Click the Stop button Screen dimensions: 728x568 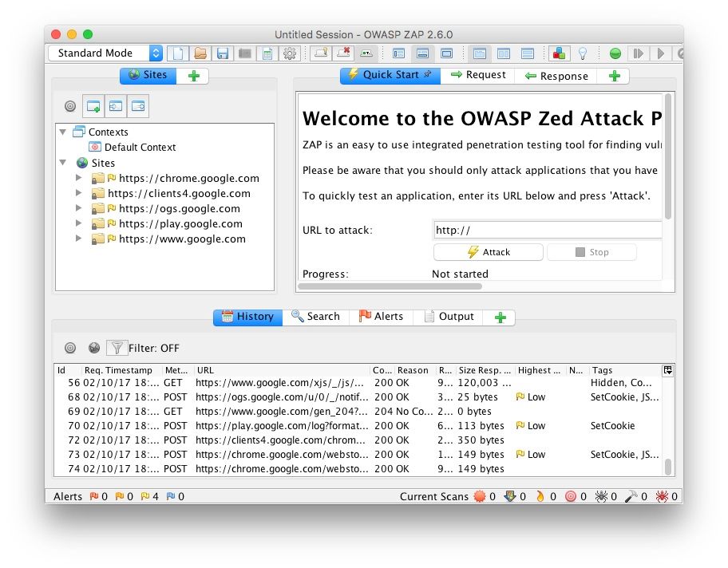coord(592,252)
